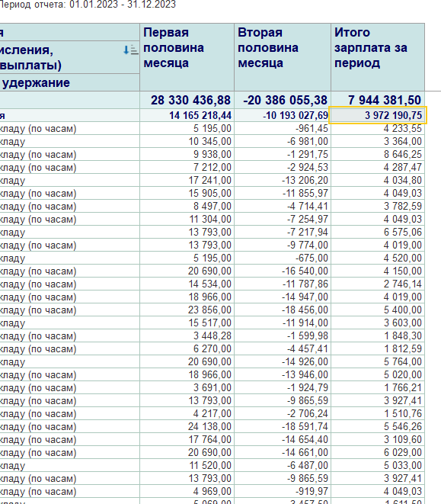Select cell -18 591,74
441x504 pixels.
coord(283,426)
